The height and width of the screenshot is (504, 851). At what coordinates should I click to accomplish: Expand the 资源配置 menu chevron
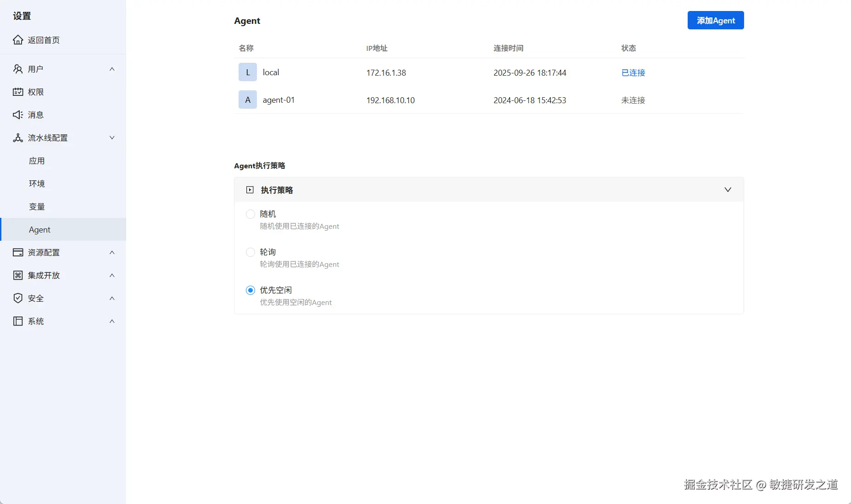112,252
